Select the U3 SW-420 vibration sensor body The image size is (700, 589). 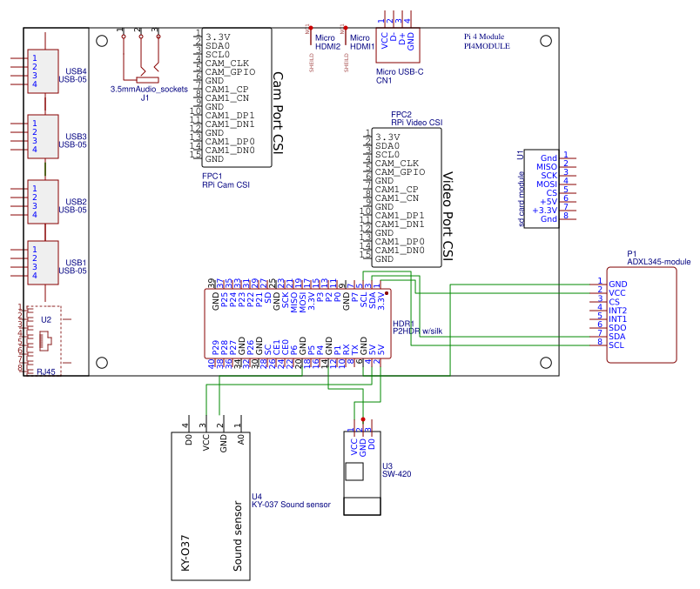pos(362,473)
